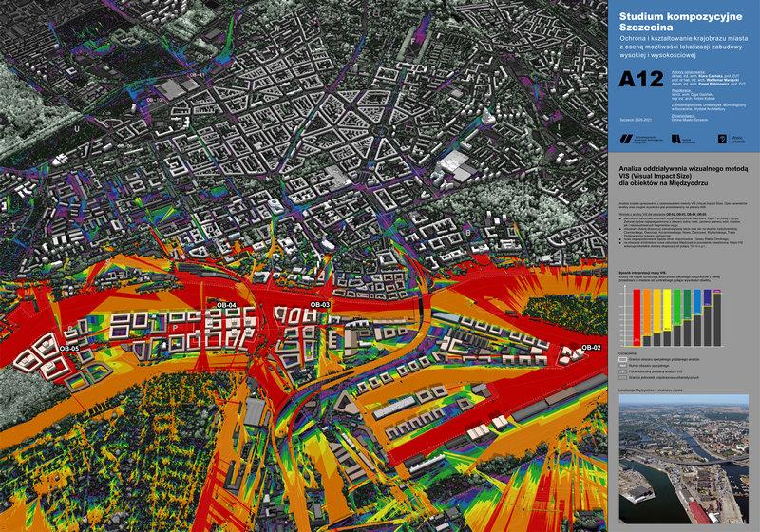The height and width of the screenshot is (532, 760).
Task: Click the OB-03 map marker label
Action: pyautogui.click(x=319, y=304)
